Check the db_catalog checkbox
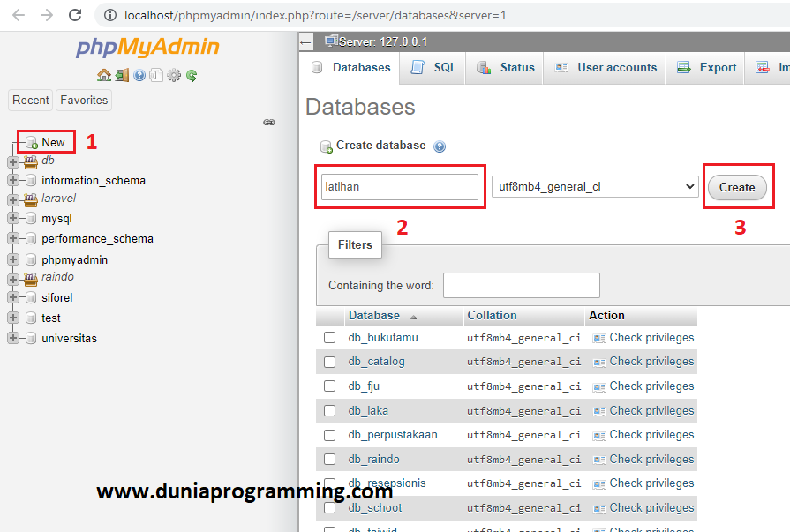Image resolution: width=790 pixels, height=532 pixels. click(329, 362)
